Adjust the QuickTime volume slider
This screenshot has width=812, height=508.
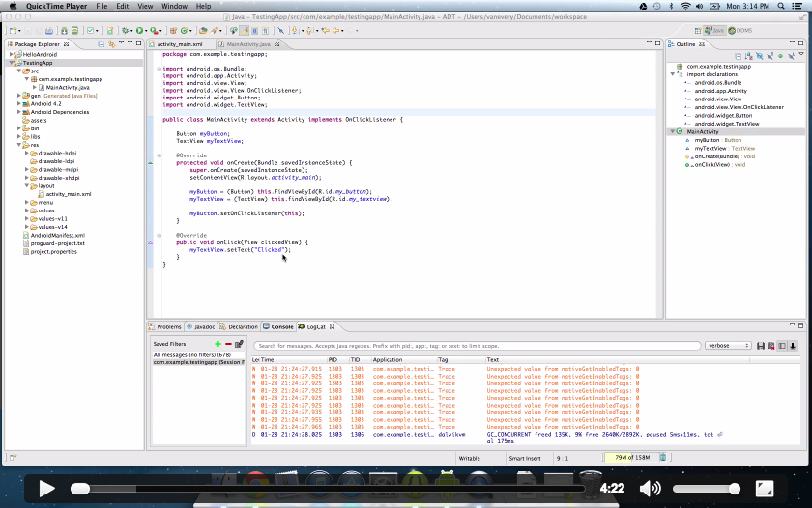coord(707,489)
